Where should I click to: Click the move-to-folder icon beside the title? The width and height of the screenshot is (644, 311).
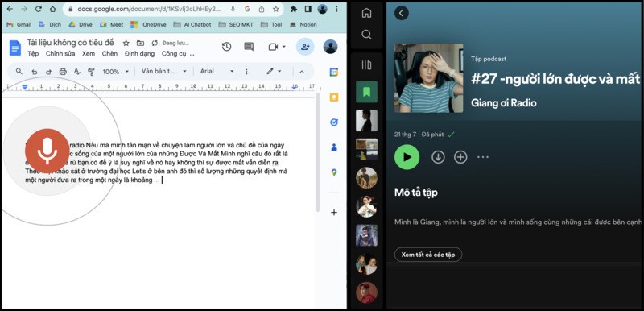click(x=140, y=43)
